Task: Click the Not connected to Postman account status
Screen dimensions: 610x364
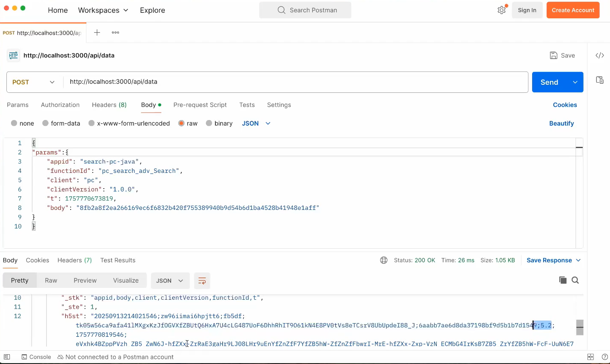Action: click(115, 357)
